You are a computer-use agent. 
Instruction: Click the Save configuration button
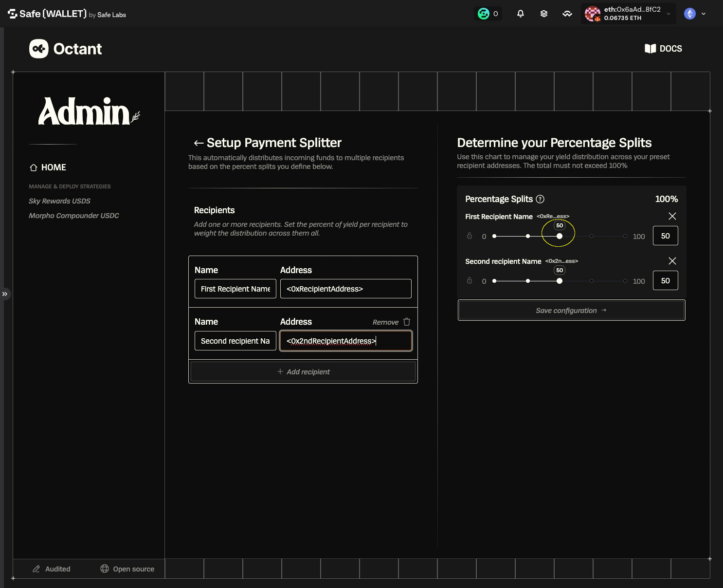click(x=572, y=311)
